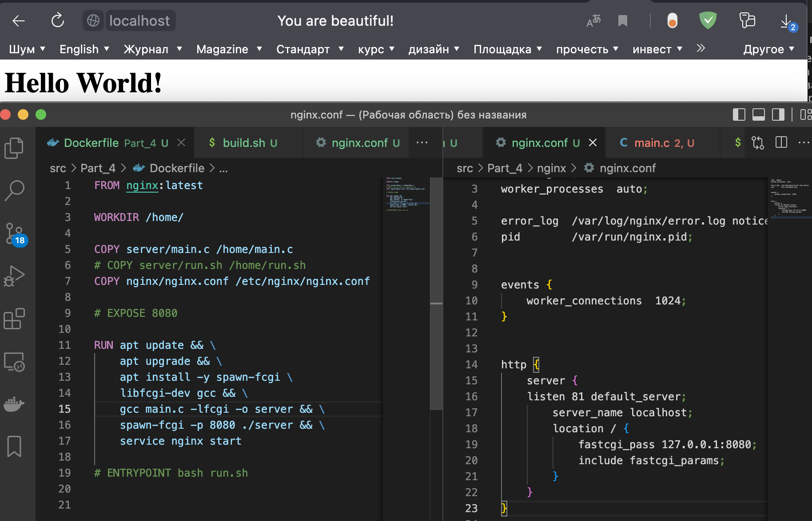
Task: Click the 'worker_connections 1024;' line
Action: tap(606, 300)
